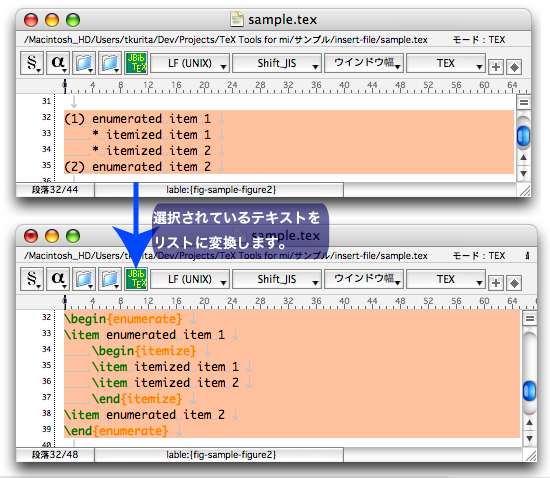Image resolution: width=550 pixels, height=478 pixels.
Task: Open Shift_JIS encoding dropdown in bottom window
Action: tap(277, 280)
